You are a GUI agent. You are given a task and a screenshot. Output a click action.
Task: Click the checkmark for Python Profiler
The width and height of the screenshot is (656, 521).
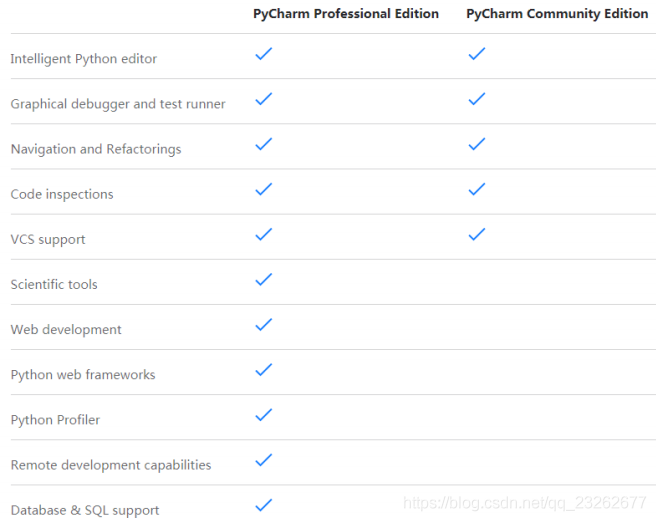[x=264, y=415]
